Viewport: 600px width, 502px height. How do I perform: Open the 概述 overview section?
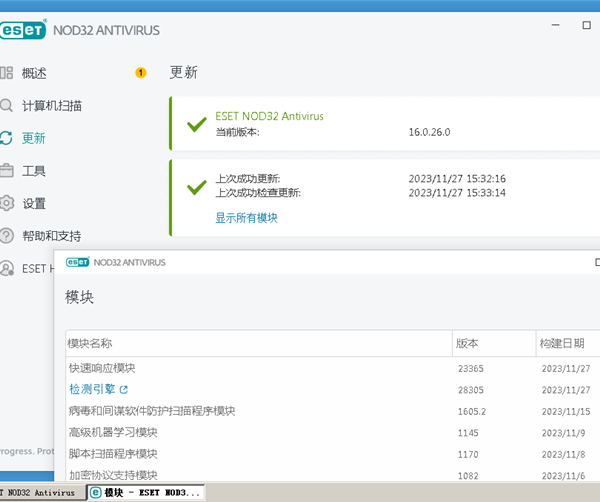coord(34,73)
